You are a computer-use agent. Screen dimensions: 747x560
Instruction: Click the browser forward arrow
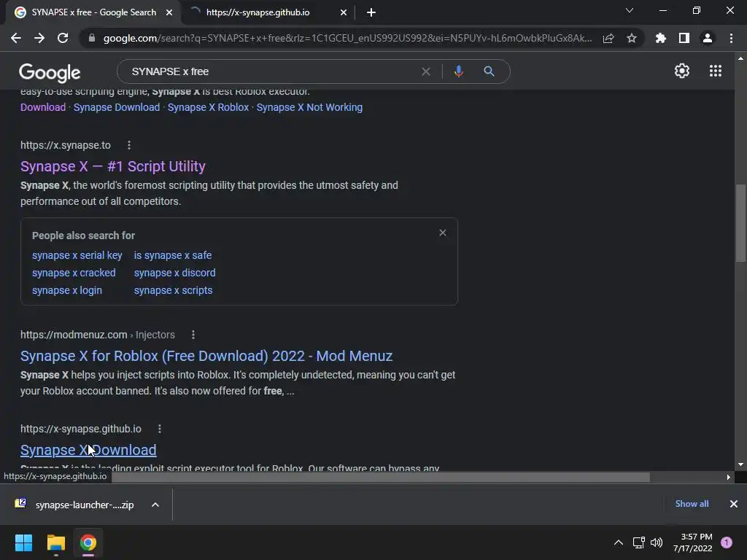coord(39,38)
